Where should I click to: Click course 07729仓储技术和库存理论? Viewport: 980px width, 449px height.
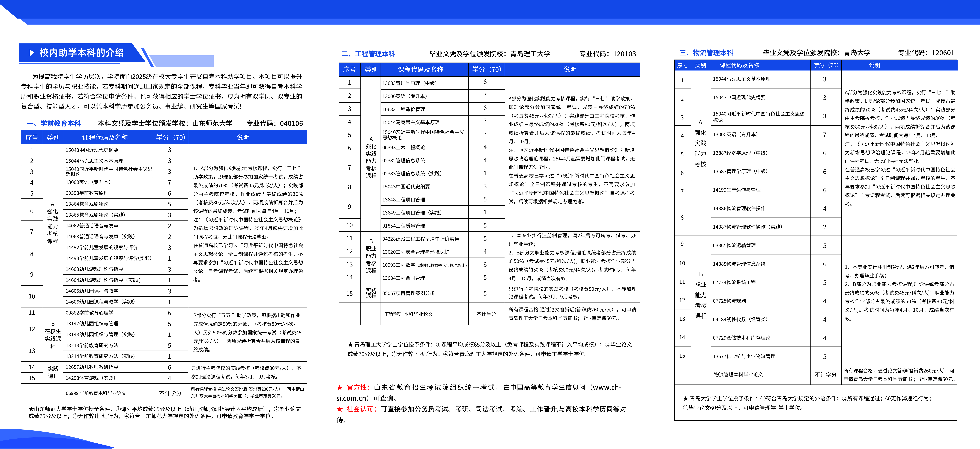click(x=742, y=338)
